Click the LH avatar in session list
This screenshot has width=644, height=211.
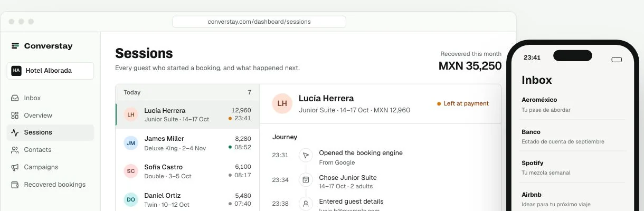tap(131, 114)
